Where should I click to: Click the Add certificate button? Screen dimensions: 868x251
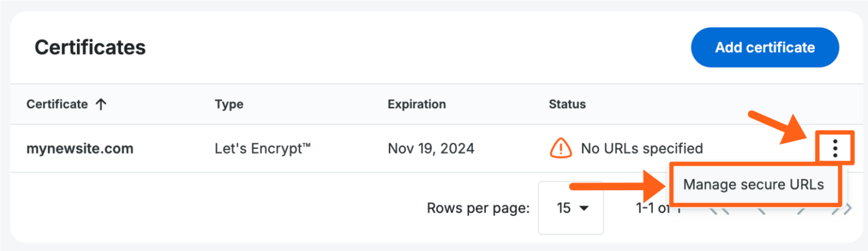[765, 47]
